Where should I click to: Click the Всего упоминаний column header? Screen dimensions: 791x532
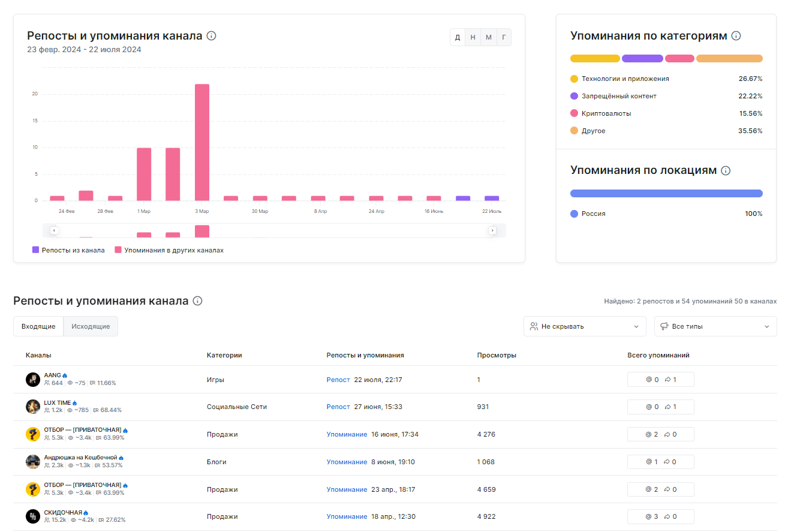658,355
